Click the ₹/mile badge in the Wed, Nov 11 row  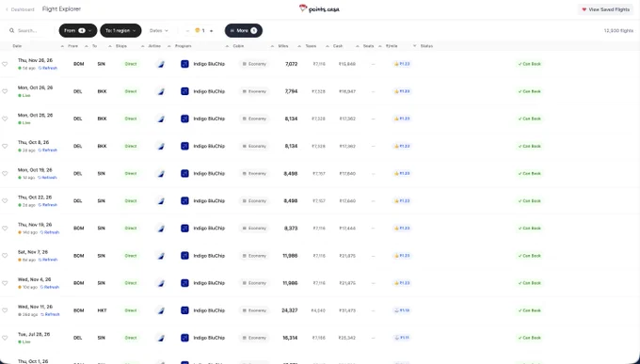402,310
